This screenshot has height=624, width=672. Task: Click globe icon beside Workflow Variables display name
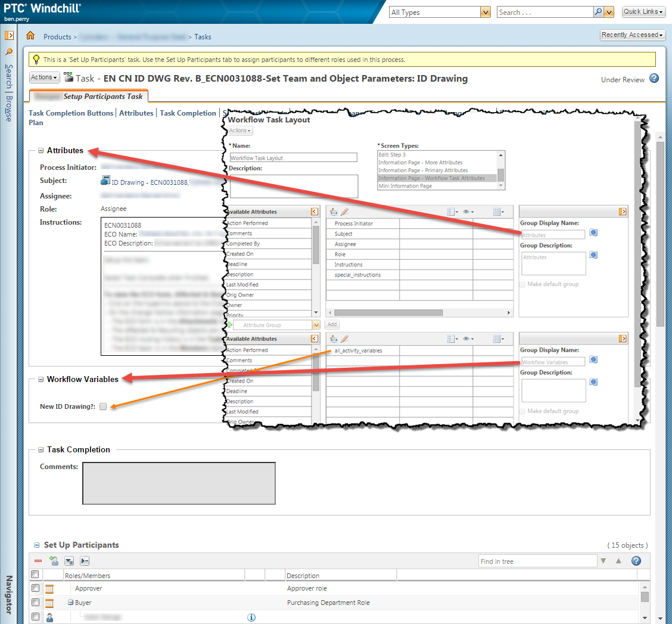coord(593,359)
